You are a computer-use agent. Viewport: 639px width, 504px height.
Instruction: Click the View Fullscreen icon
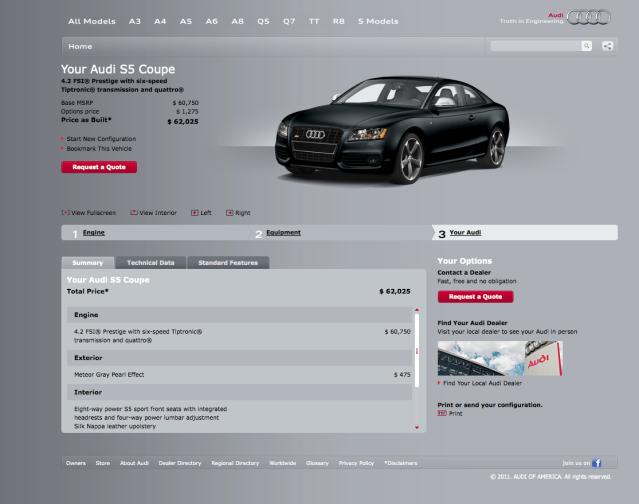click(65, 213)
